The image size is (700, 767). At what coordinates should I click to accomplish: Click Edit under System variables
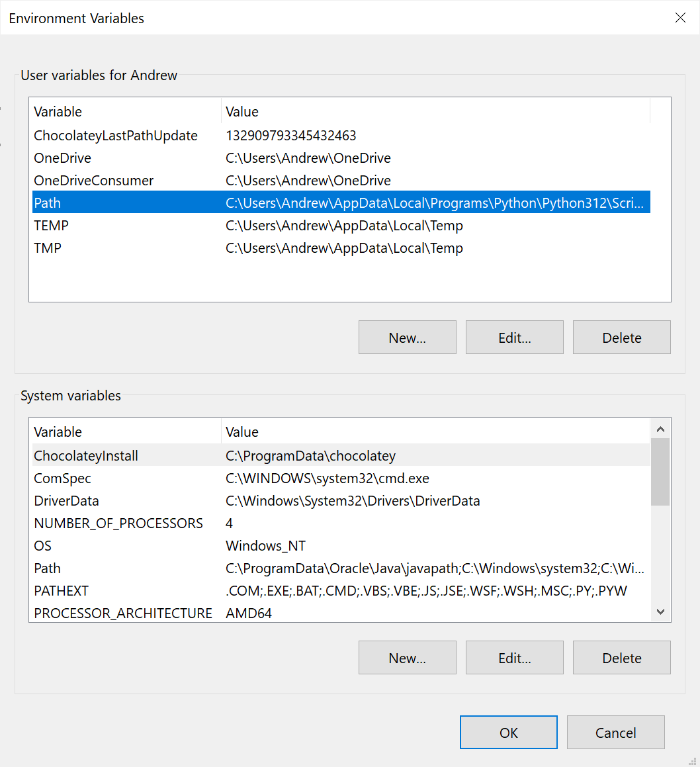[x=514, y=658]
